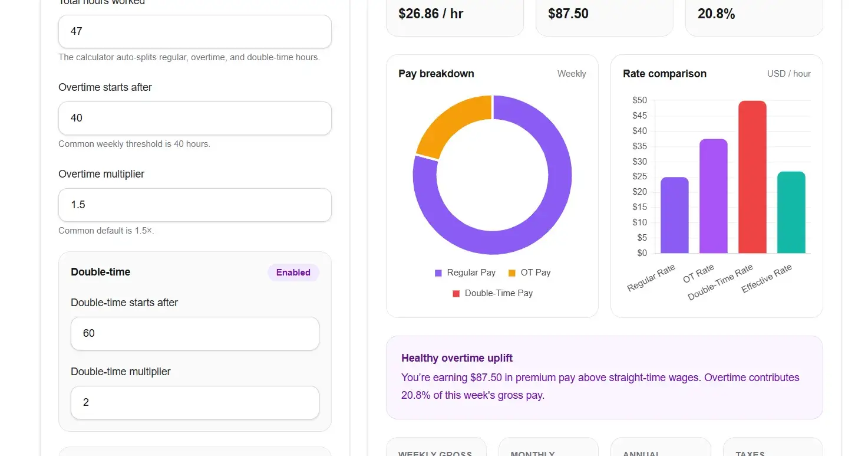Toggle the Double-time Enabled badge
Screen dimensions: 868x456
click(293, 273)
